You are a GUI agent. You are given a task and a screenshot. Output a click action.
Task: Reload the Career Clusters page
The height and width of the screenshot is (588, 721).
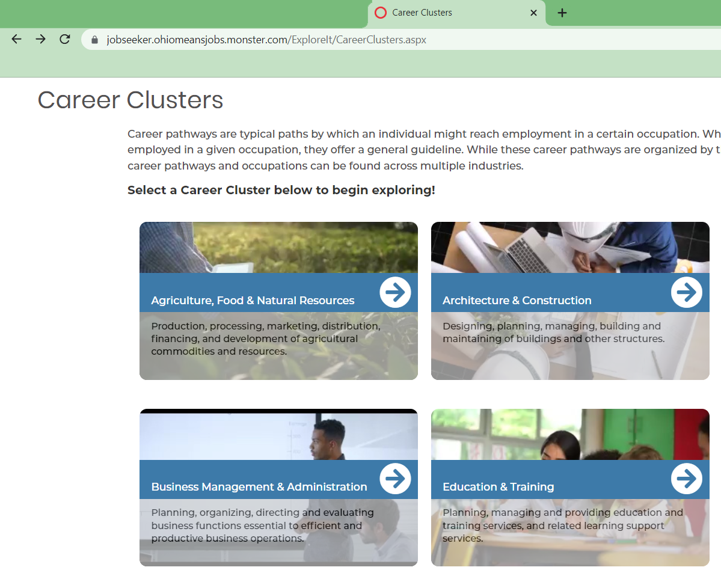(64, 39)
